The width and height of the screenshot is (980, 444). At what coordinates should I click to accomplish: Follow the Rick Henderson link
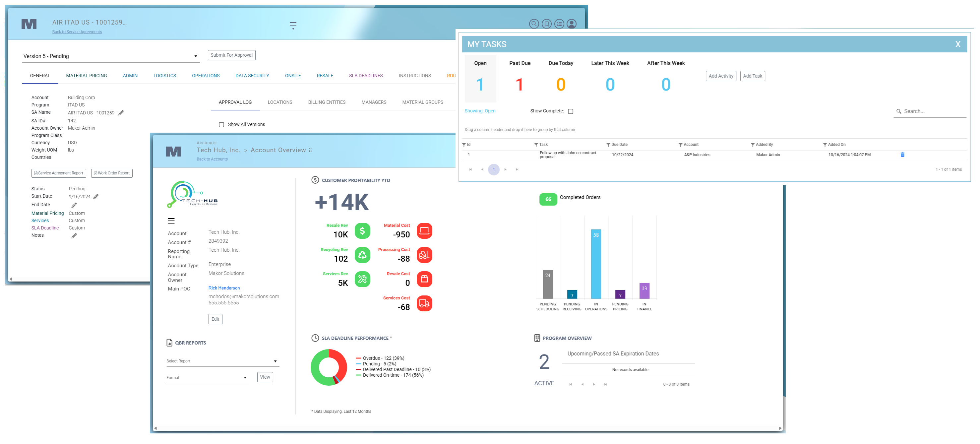click(x=224, y=288)
